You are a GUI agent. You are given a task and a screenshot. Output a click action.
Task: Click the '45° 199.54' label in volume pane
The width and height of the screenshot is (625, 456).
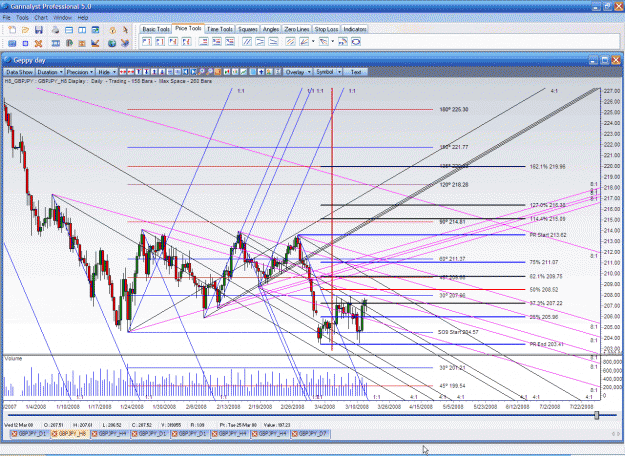tap(452, 386)
